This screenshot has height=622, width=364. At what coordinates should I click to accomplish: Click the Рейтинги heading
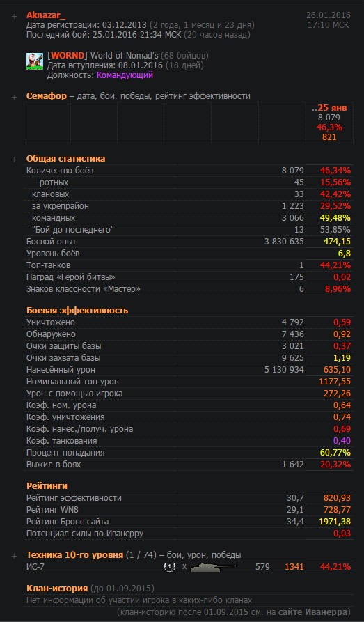click(x=47, y=486)
